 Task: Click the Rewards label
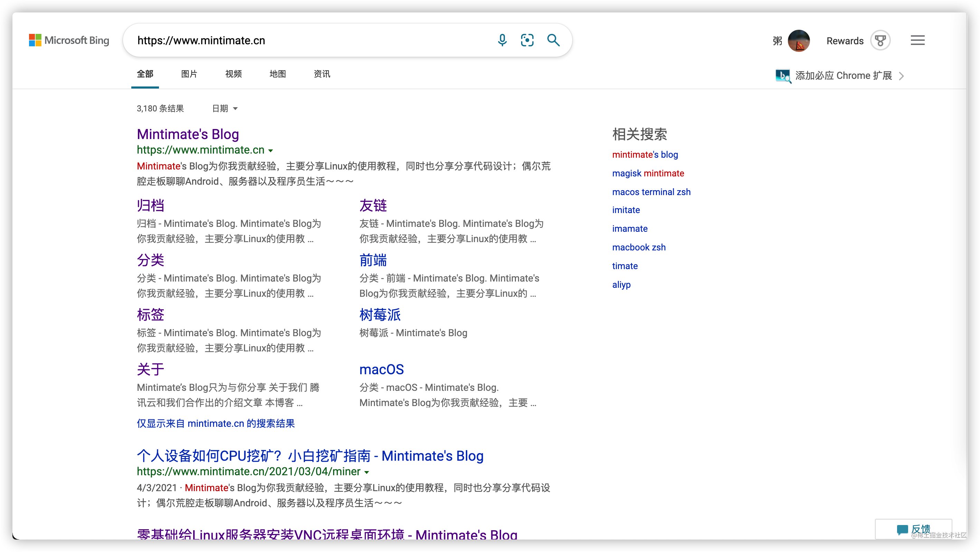(x=845, y=41)
